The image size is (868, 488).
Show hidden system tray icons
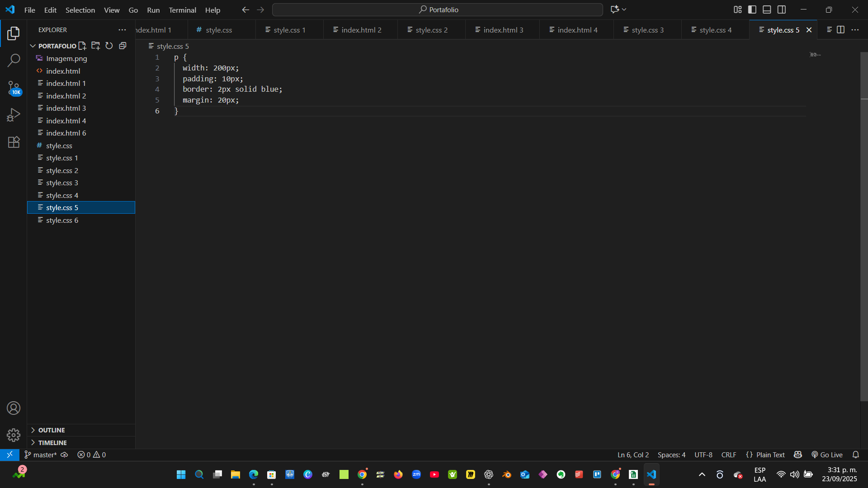click(x=702, y=474)
